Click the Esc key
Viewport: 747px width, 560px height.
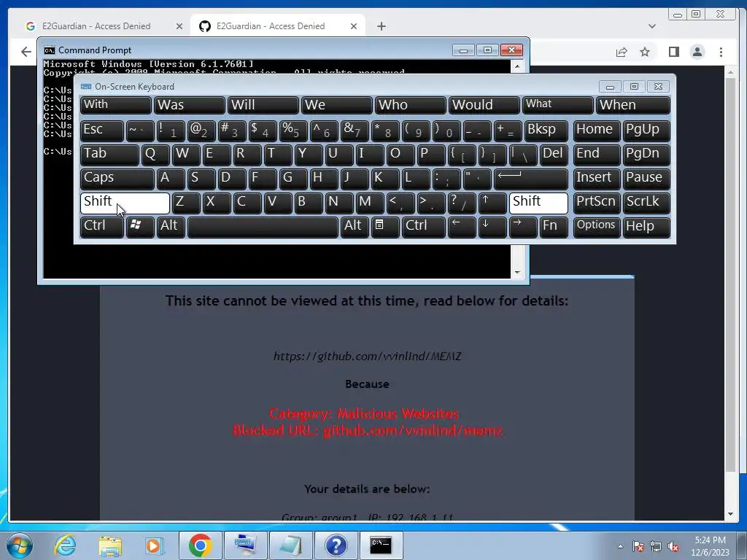[x=101, y=131]
